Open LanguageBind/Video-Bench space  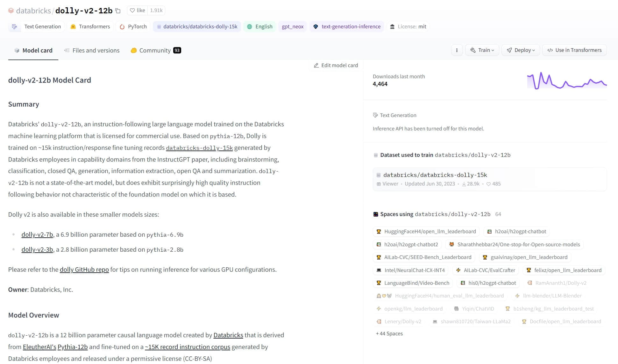413,283
